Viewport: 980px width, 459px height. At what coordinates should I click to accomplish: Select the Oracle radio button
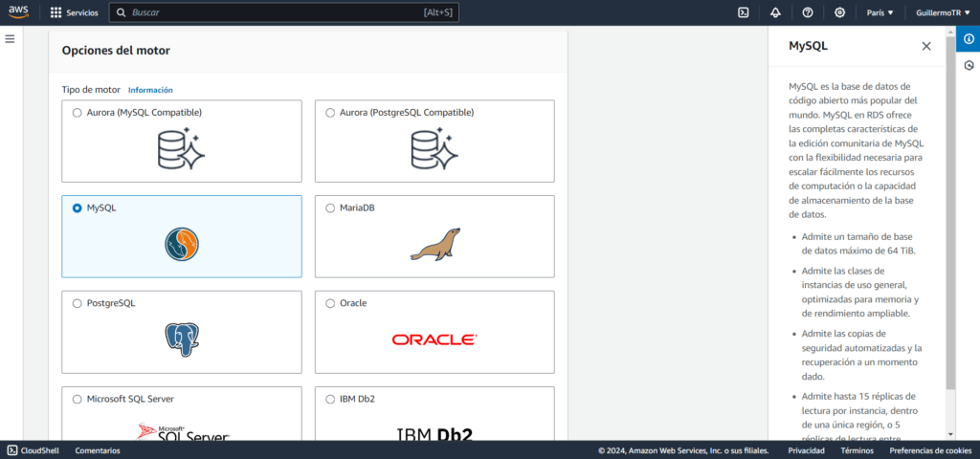click(x=330, y=303)
